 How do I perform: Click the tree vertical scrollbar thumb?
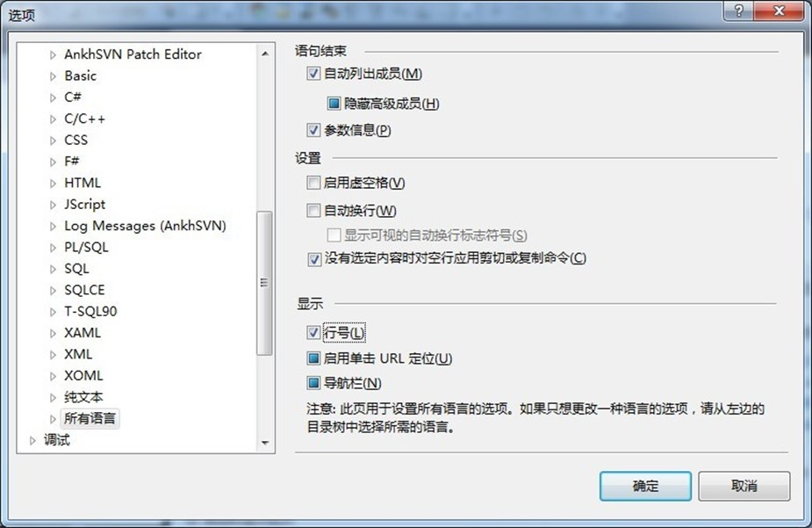(x=264, y=283)
